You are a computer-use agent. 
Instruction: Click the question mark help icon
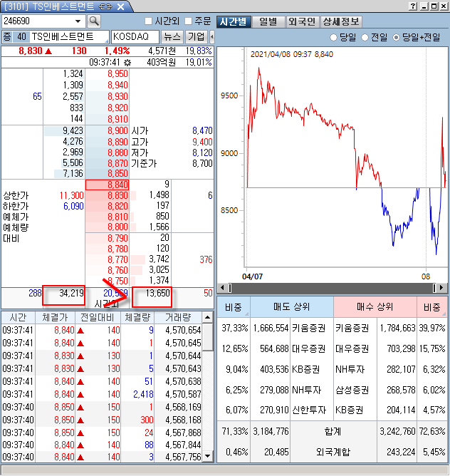pos(414,6)
